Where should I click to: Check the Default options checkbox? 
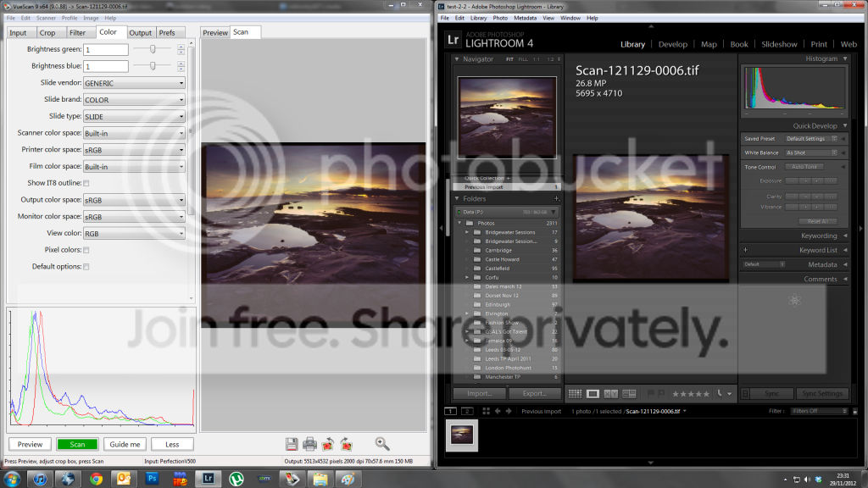pos(86,267)
